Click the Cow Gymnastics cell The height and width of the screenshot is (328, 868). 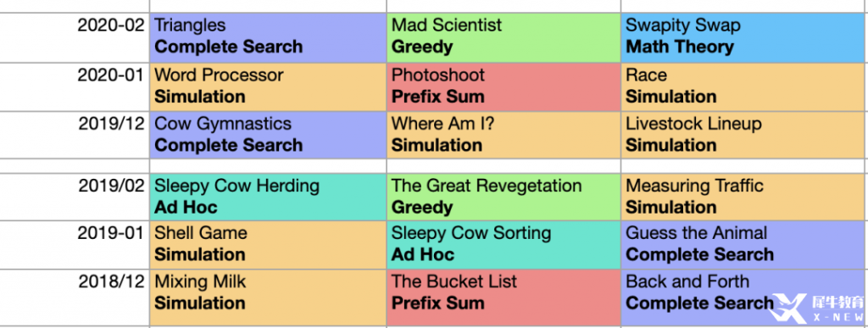coord(268,135)
